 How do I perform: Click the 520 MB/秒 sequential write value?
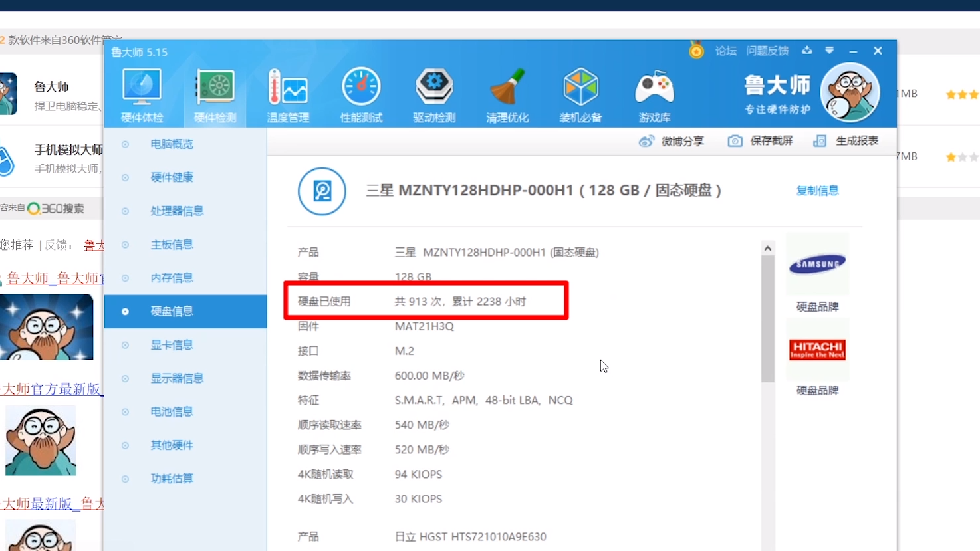422,449
